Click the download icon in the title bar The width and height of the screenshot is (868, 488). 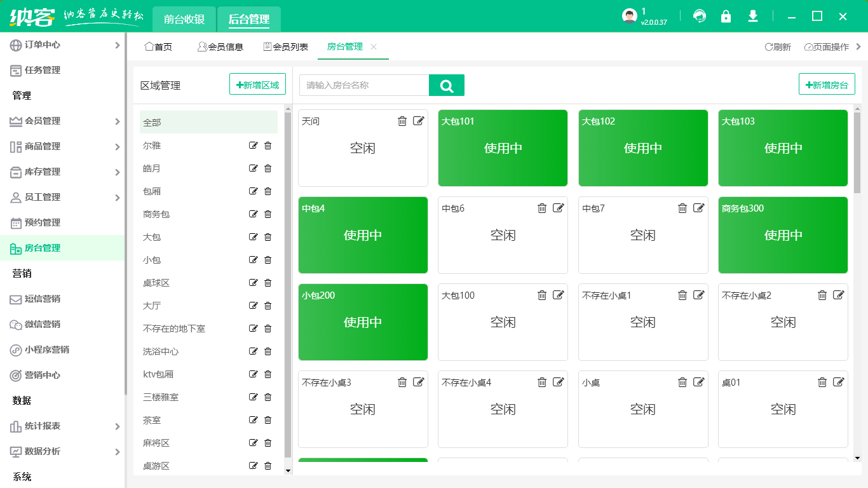tap(753, 17)
